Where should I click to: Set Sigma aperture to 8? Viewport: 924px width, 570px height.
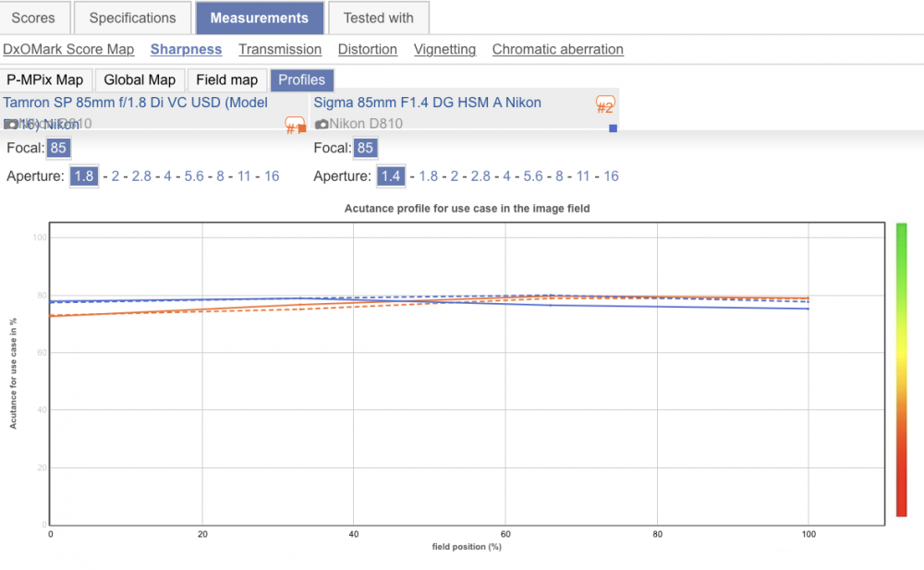click(x=559, y=176)
